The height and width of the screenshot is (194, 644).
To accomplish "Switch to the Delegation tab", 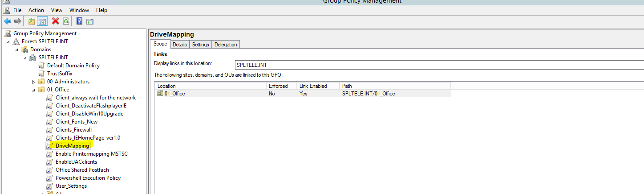I will coord(226,45).
